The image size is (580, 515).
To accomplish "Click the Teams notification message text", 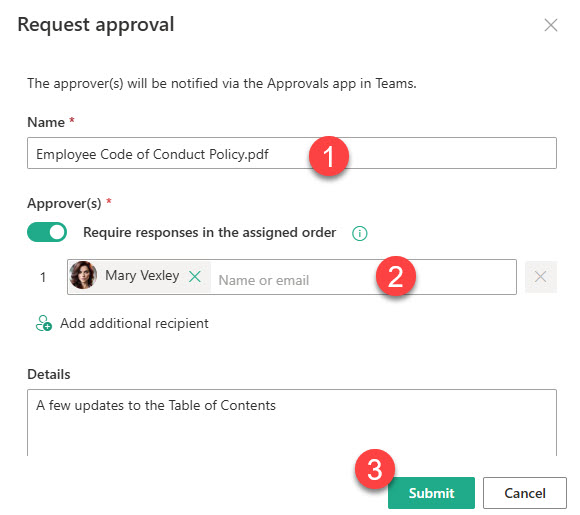I will [x=222, y=84].
